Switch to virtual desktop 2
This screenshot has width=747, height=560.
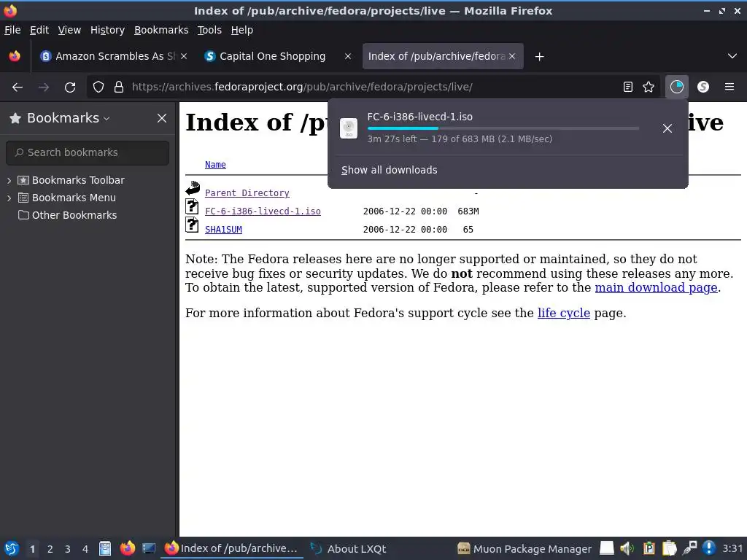50,549
